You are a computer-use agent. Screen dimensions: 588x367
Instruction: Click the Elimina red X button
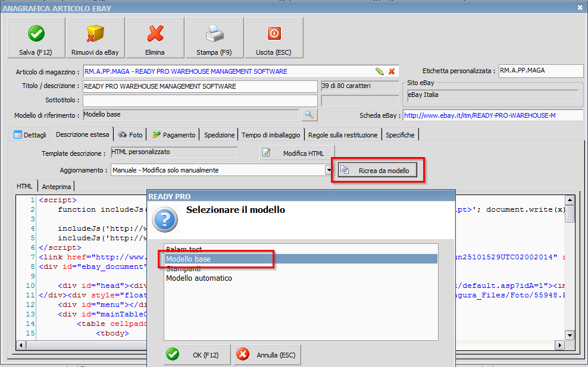click(x=155, y=38)
